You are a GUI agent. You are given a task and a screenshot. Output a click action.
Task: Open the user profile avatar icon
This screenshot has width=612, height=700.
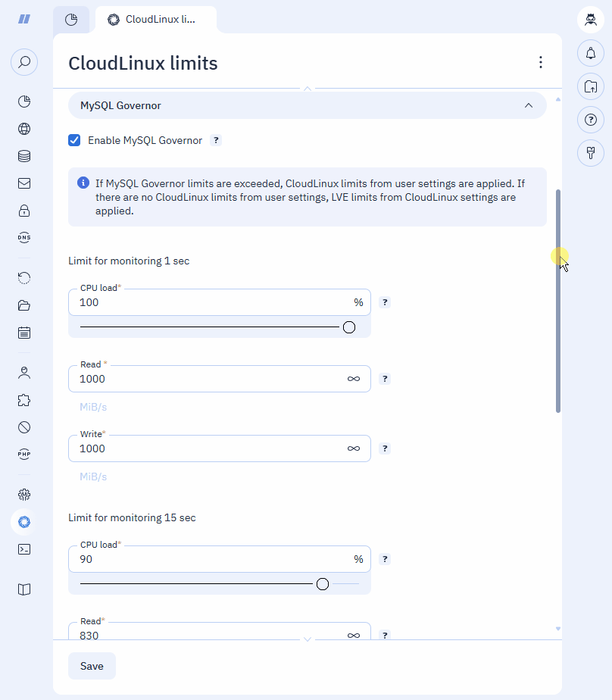591,20
